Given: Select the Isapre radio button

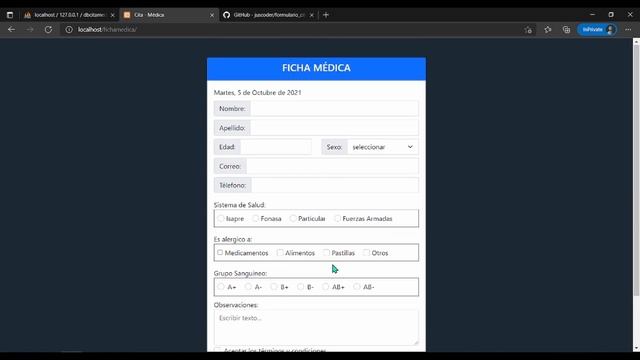Looking at the screenshot, I should pyautogui.click(x=221, y=218).
